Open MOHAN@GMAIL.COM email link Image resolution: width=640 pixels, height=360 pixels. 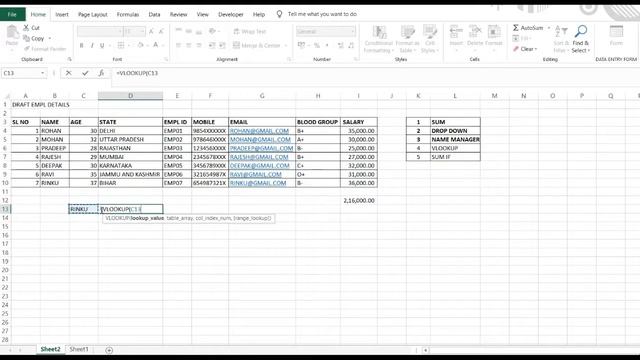(260, 140)
